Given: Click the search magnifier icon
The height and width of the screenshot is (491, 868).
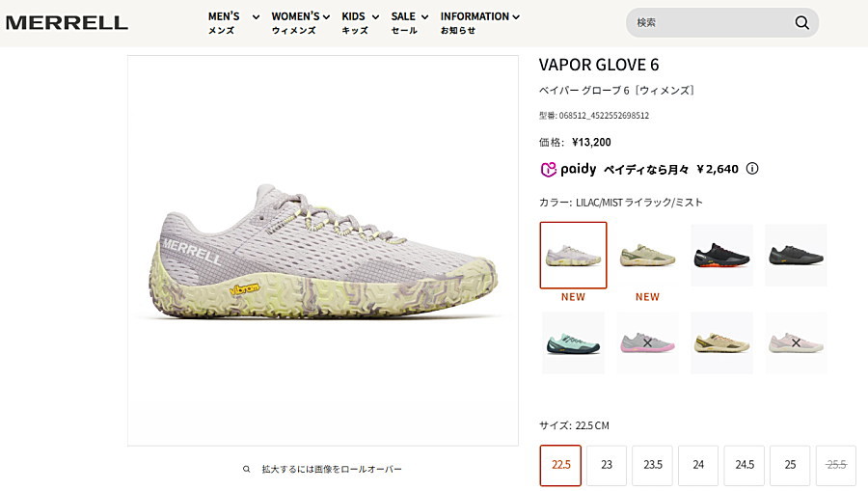Looking at the screenshot, I should pos(801,23).
